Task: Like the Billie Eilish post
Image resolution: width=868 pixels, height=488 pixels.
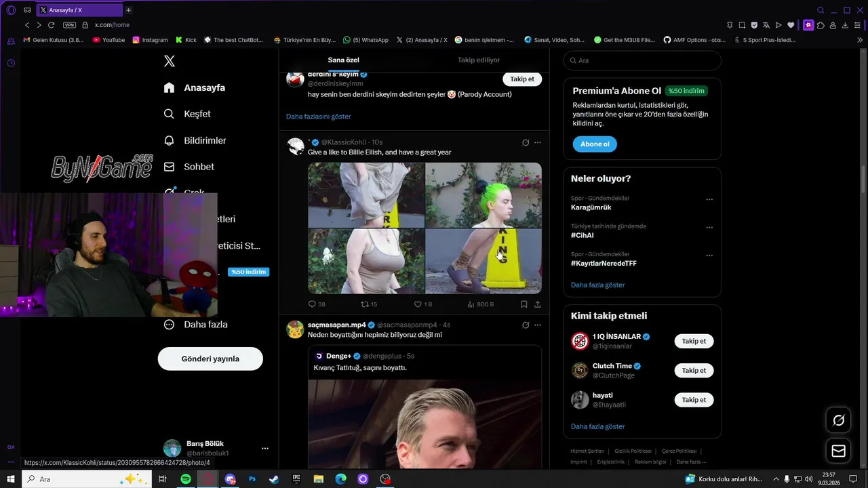Action: pos(422,304)
